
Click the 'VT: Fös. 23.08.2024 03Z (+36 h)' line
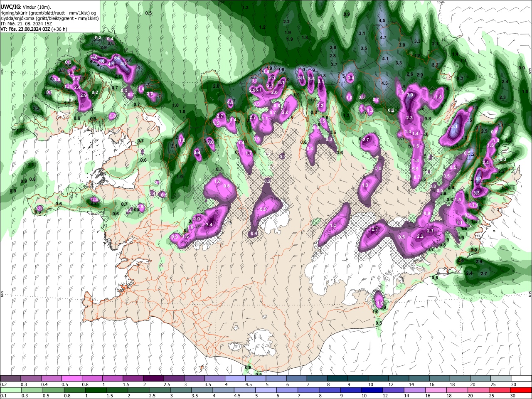34,29
